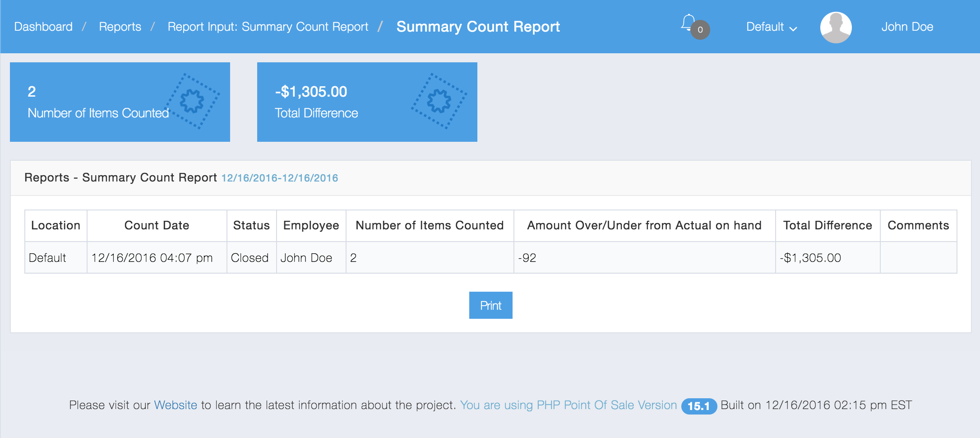Image resolution: width=980 pixels, height=438 pixels.
Task: Return to Report Input: Summary Count Report
Action: tap(268, 27)
